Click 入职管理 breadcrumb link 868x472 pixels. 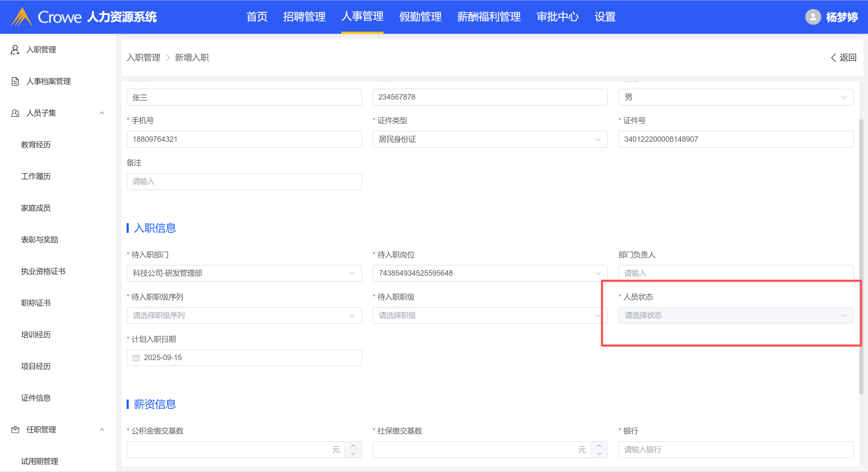pos(143,58)
